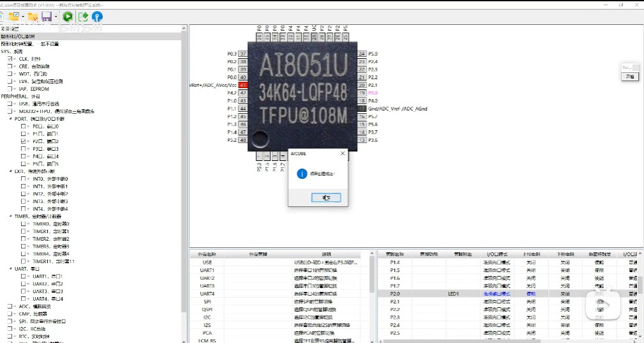Click the red pin 41 on chip
This screenshot has width=644, height=343.
tap(243, 85)
